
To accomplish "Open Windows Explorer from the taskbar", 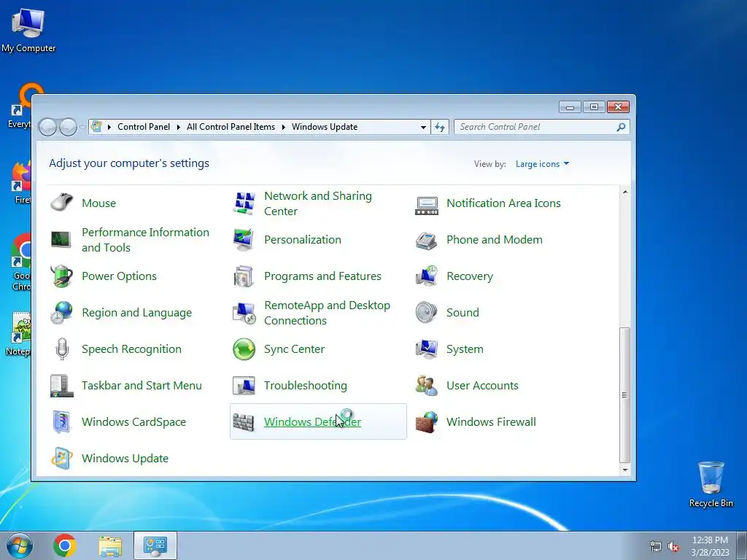I will 110,545.
